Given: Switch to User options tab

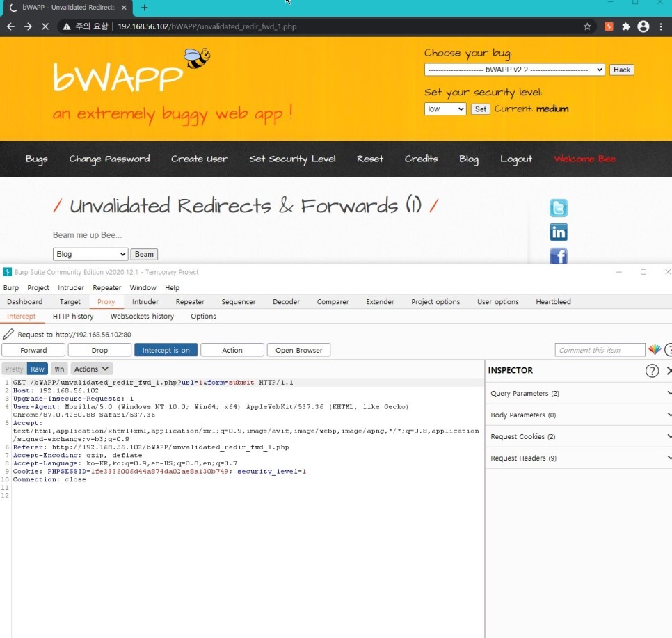Looking at the screenshot, I should (497, 301).
